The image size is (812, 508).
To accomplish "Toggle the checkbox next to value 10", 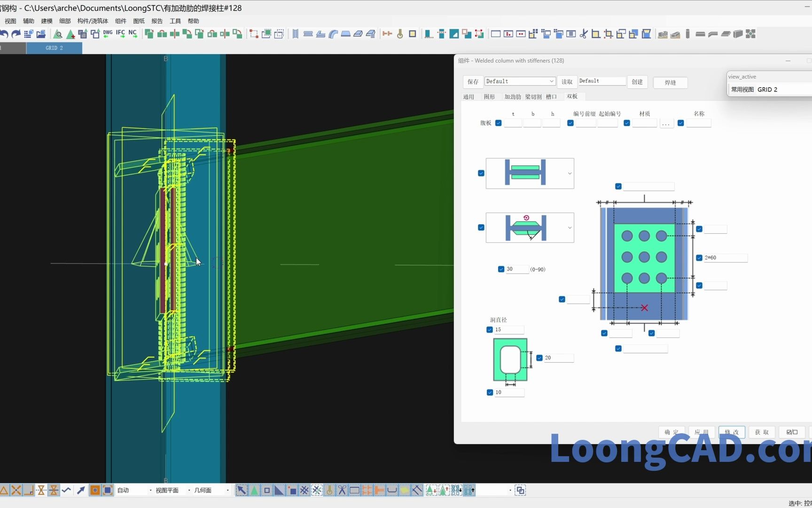I will pyautogui.click(x=490, y=392).
